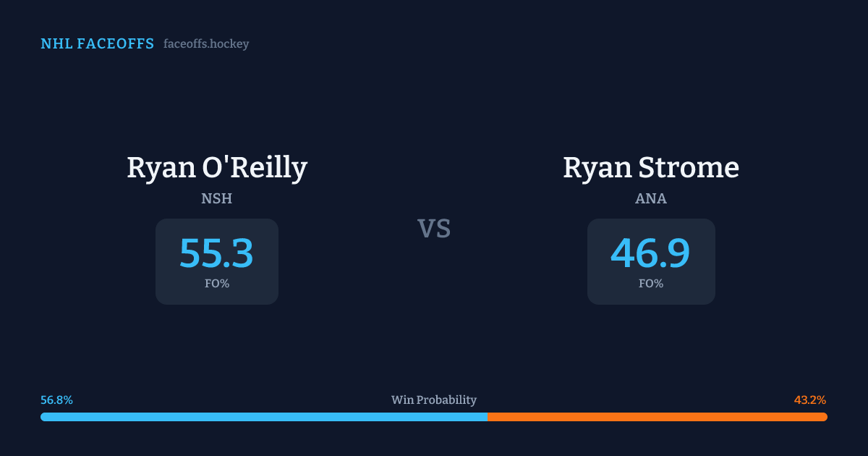Click where blue meets orange on bar
The width and height of the screenshot is (868, 456).
(487, 417)
